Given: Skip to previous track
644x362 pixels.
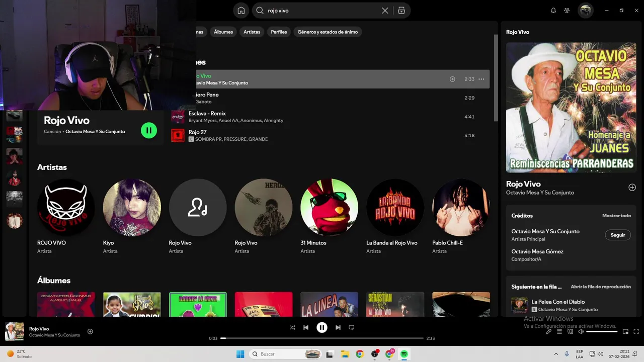Looking at the screenshot, I should 306,327.
